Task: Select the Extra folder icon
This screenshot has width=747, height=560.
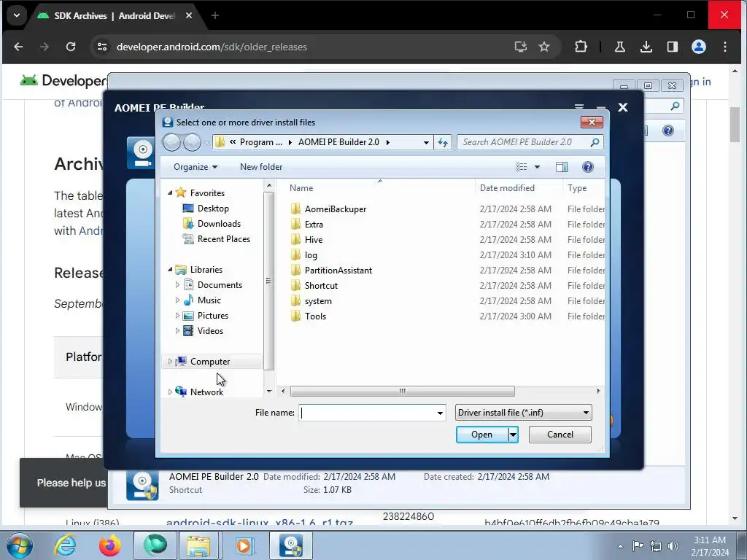Action: 296,225
